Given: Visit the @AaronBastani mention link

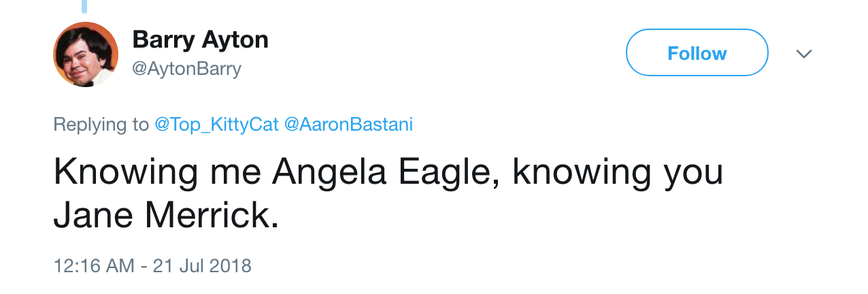Looking at the screenshot, I should [348, 125].
